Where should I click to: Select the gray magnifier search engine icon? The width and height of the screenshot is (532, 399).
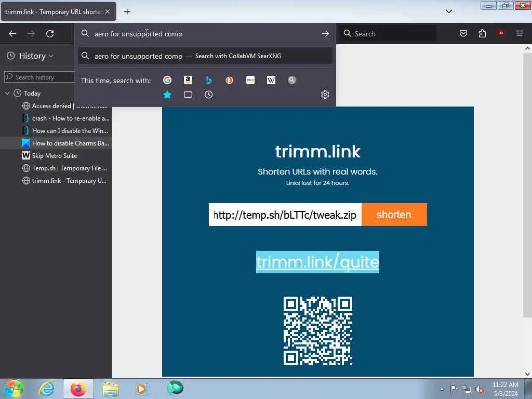click(x=292, y=80)
